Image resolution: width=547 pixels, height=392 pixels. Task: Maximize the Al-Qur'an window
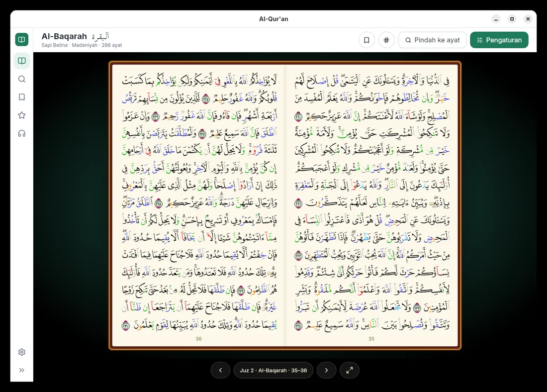pyautogui.click(x=512, y=19)
